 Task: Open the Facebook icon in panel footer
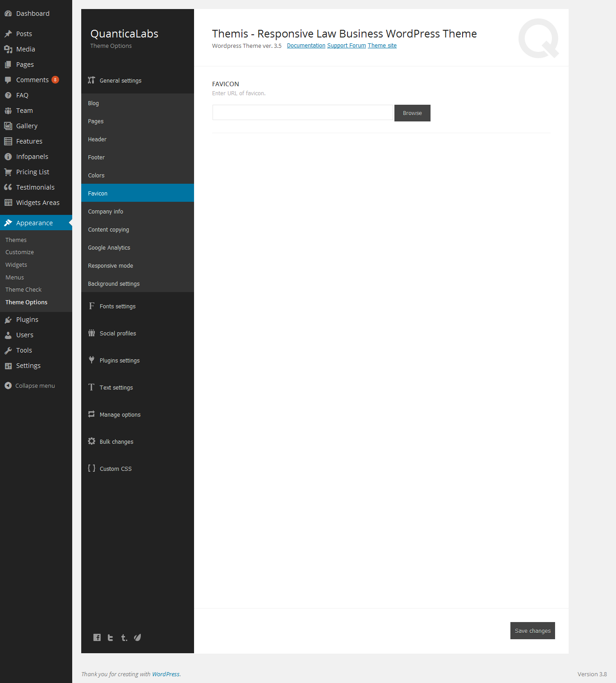(97, 637)
